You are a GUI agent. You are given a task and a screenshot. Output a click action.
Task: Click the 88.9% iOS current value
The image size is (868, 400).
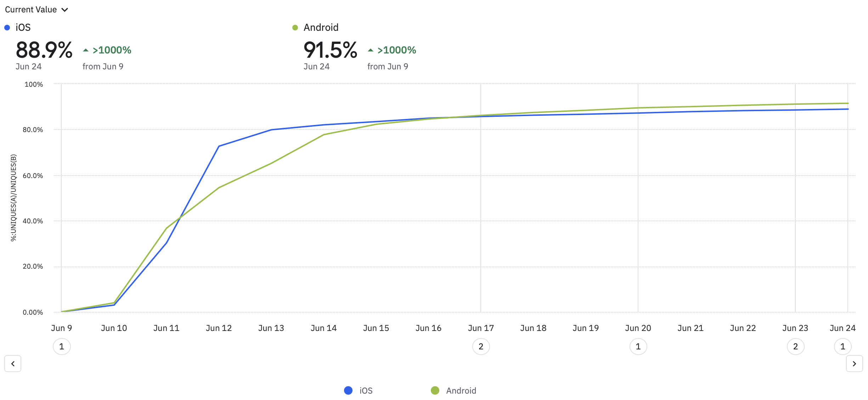[44, 50]
